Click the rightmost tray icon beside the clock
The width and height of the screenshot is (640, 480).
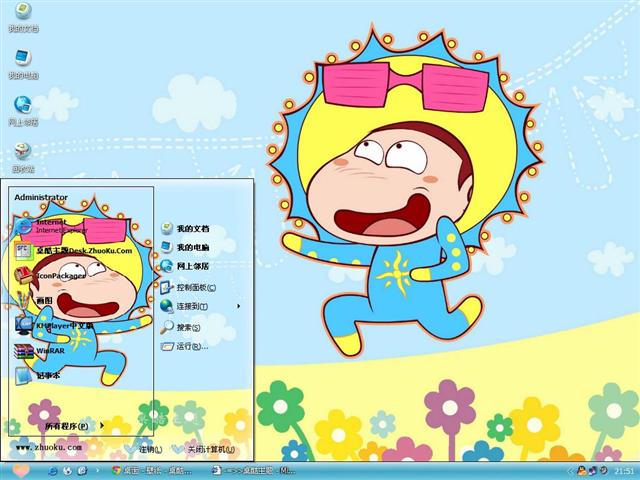pos(603,471)
